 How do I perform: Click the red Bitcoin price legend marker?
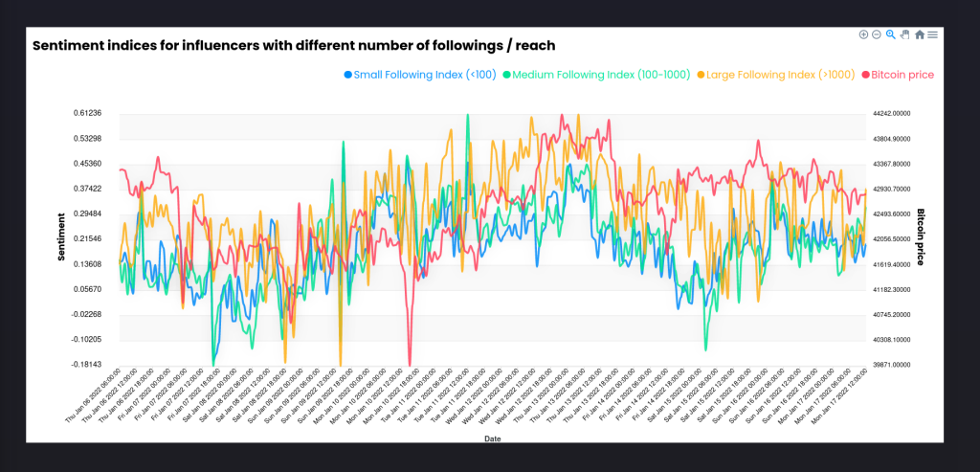click(x=863, y=75)
